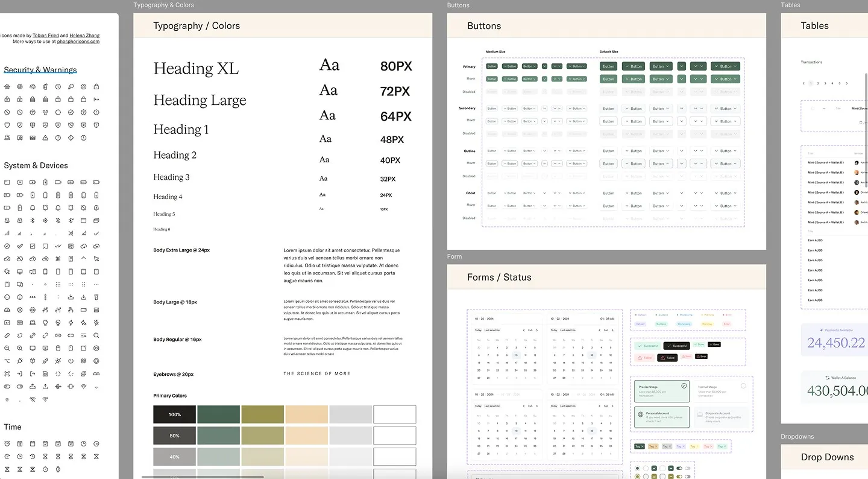Click the time field 04 : 08 AM in top-right calendar
This screenshot has height=479, width=868.
tap(607, 319)
